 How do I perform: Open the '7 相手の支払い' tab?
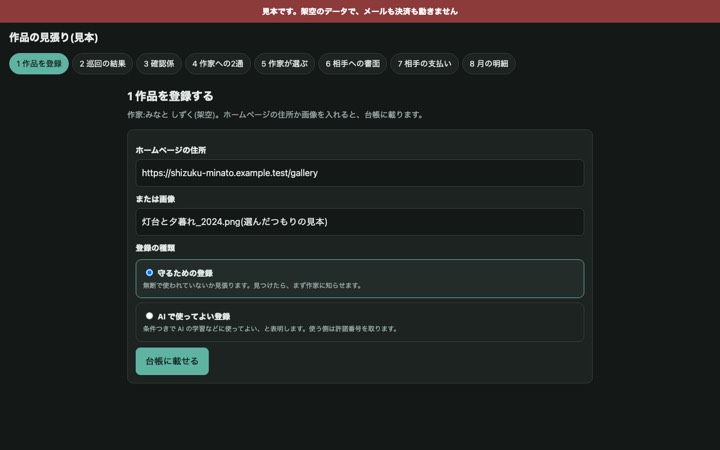click(424, 63)
